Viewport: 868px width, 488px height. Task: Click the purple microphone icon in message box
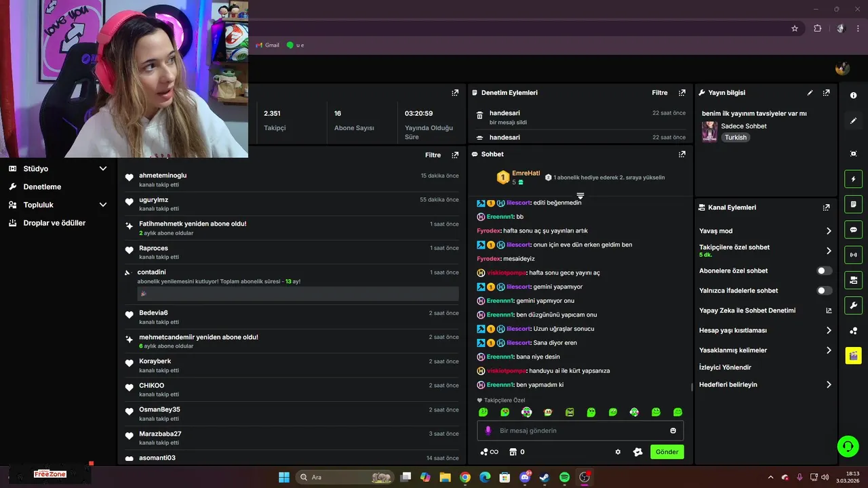click(488, 430)
